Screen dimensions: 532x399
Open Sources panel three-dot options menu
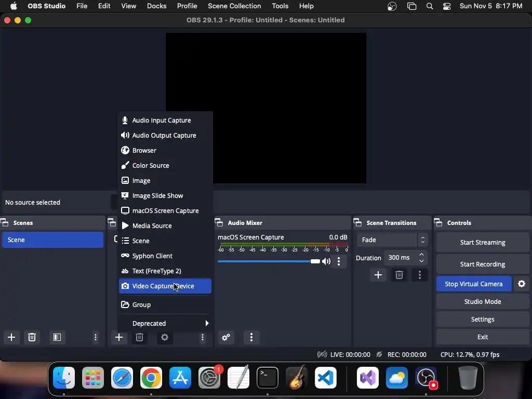coord(203,337)
